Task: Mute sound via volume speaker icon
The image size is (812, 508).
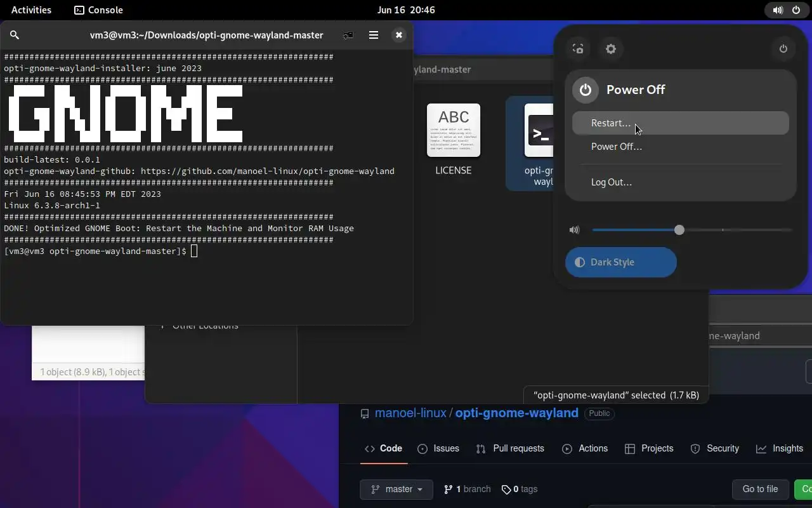Action: pos(575,230)
